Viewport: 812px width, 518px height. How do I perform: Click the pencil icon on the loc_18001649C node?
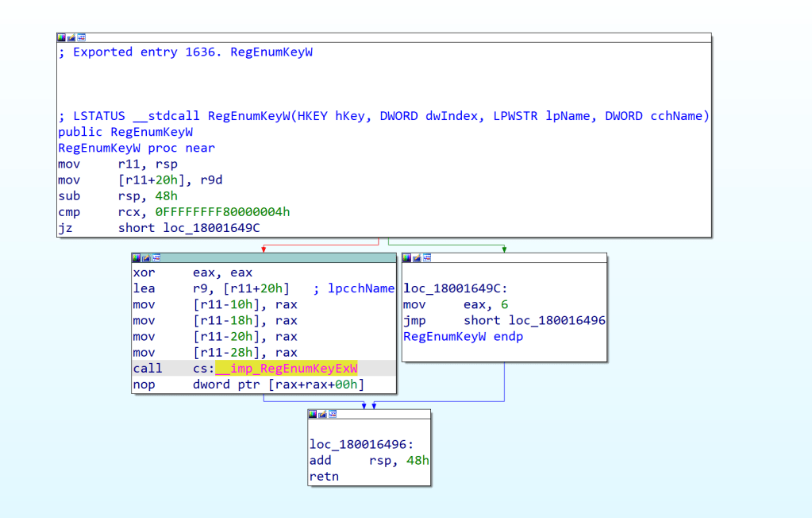click(x=417, y=257)
